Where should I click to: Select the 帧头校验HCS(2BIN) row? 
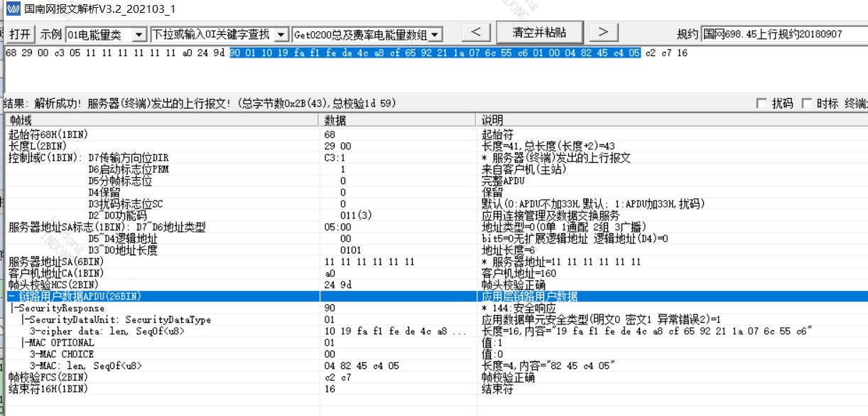point(437,284)
